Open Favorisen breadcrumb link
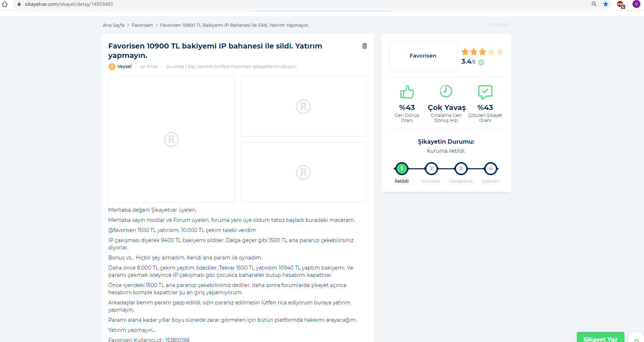The image size is (644, 342). pyautogui.click(x=142, y=25)
